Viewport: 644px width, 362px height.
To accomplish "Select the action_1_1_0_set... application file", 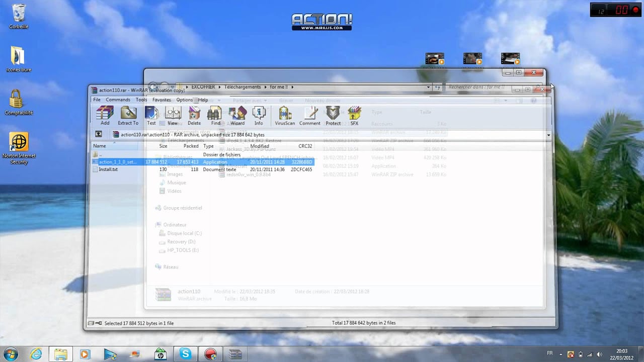I will [x=203, y=162].
